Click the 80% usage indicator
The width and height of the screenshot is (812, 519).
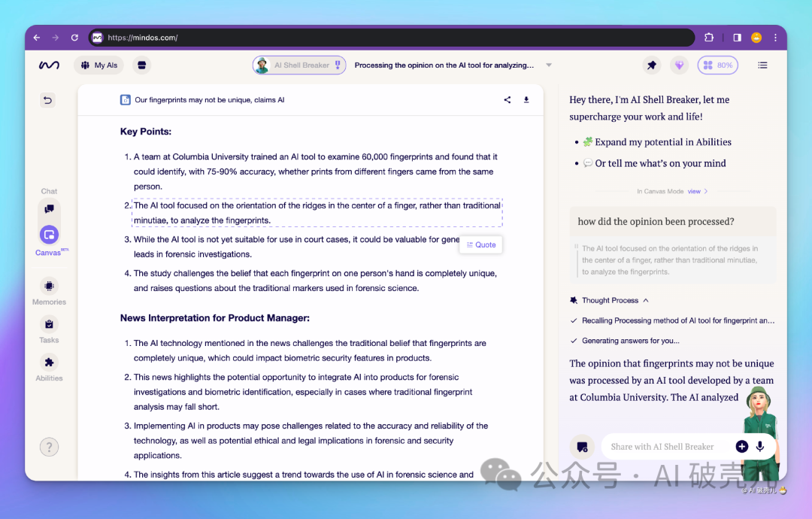click(717, 65)
